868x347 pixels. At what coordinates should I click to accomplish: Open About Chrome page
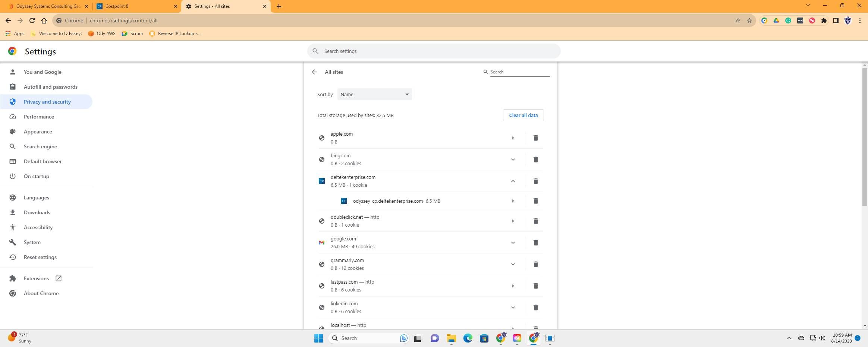coord(46,293)
